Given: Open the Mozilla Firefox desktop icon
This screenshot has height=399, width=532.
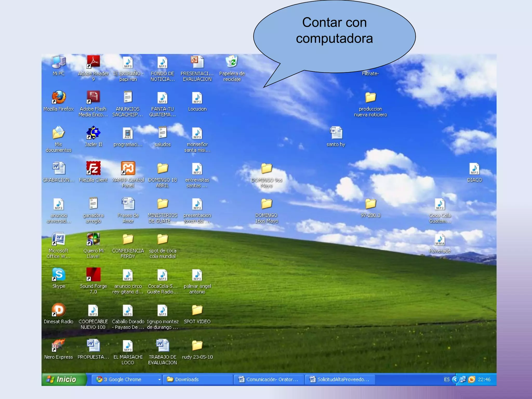Looking at the screenshot, I should (59, 98).
